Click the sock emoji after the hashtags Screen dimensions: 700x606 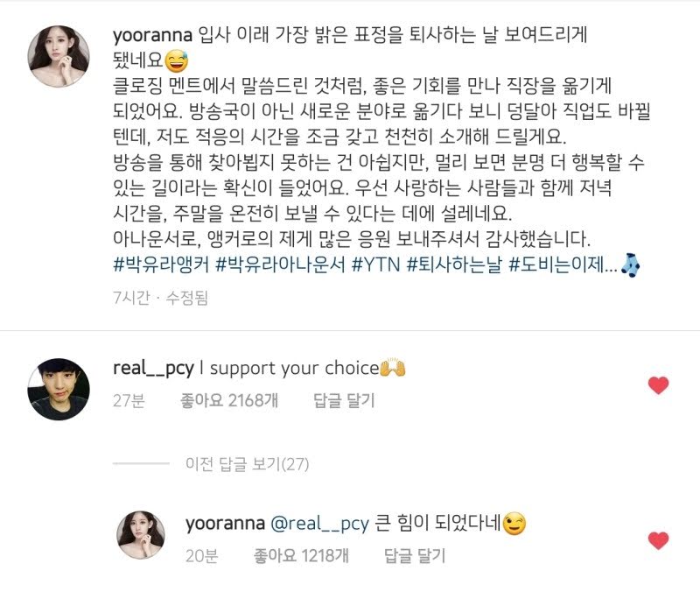point(630,265)
